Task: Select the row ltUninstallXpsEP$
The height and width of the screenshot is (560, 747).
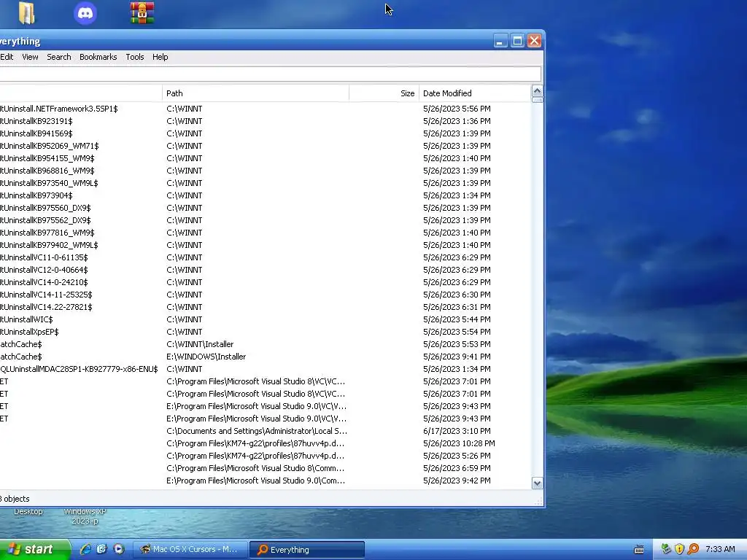Action: [266, 332]
